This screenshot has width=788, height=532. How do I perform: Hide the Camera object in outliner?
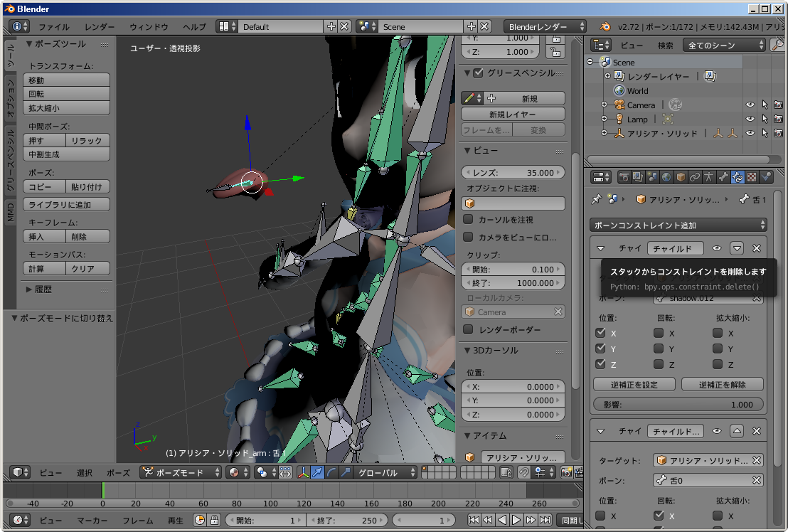point(750,105)
